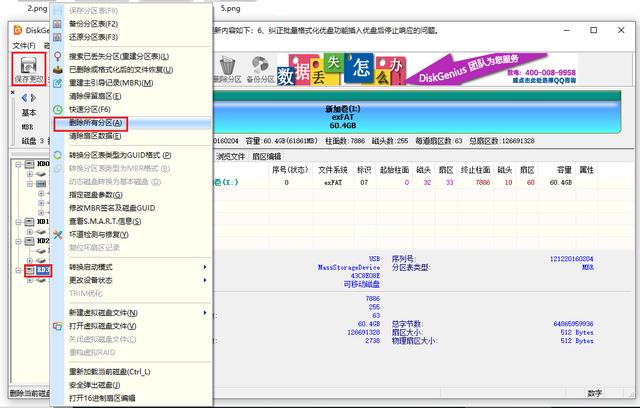The width and height of the screenshot is (640, 408).
Task: Click the 删除分区 trash can toolbar icon
Action: (x=227, y=69)
